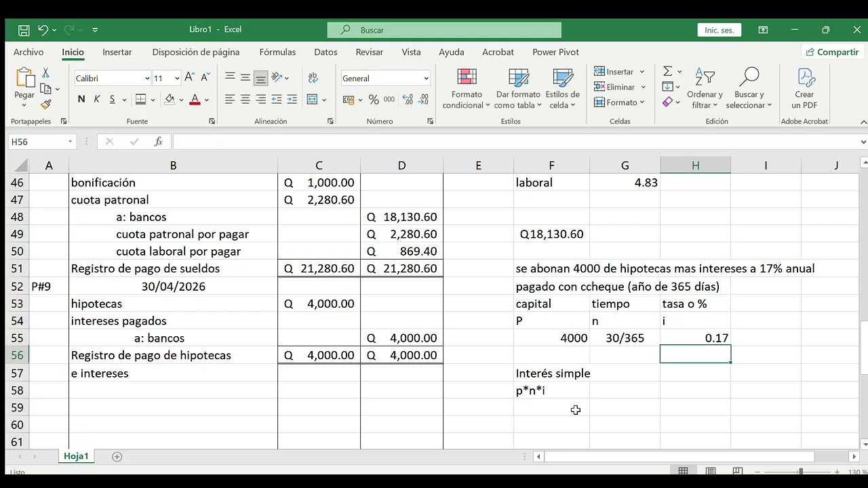Switch to Page Layout view in status bar
868x488 pixels.
[710, 472]
